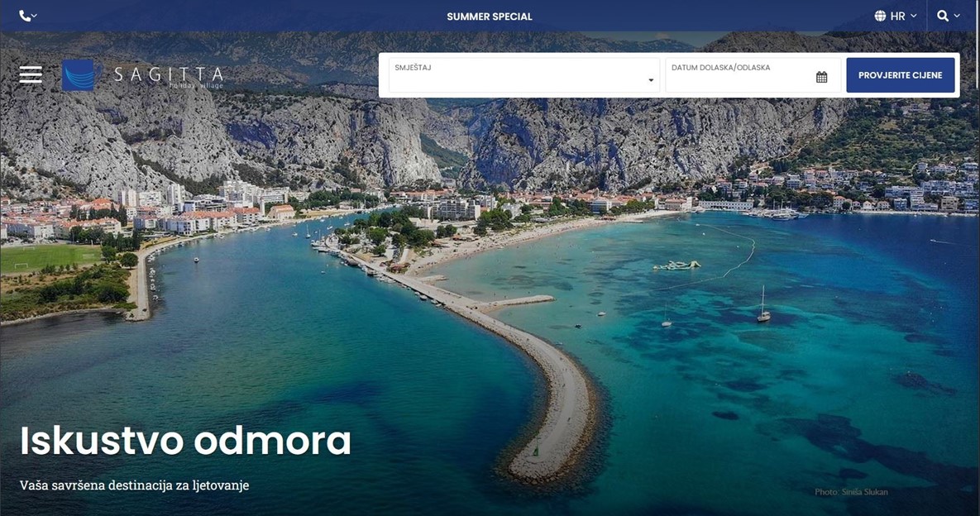Open the SUMMER SPECIAL promotion link
The image size is (980, 516).
tap(490, 17)
